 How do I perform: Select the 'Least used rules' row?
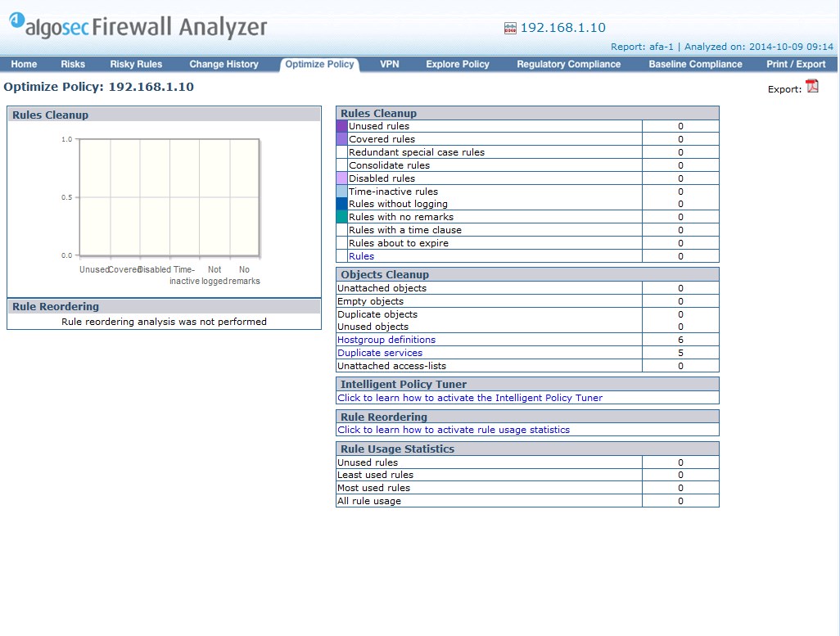528,475
